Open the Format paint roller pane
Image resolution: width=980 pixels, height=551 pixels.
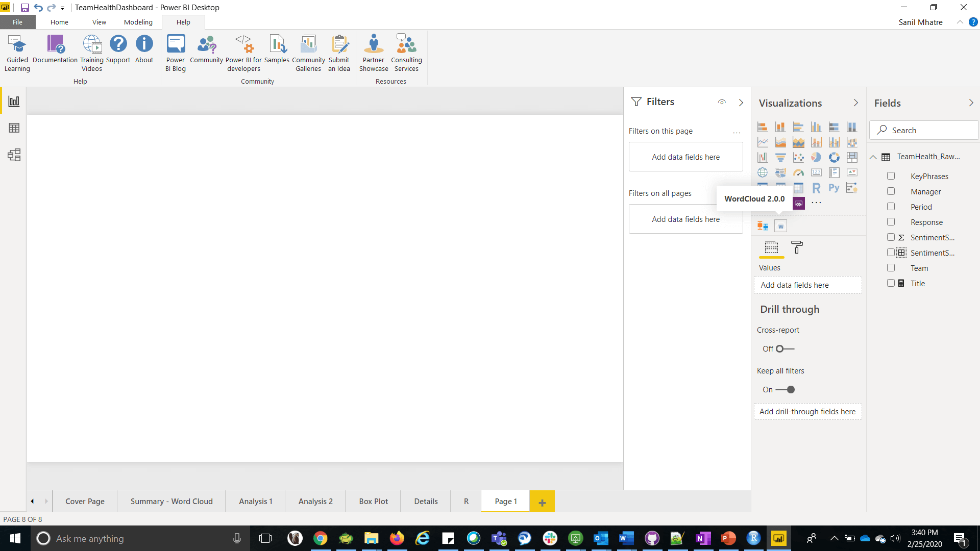click(x=796, y=247)
